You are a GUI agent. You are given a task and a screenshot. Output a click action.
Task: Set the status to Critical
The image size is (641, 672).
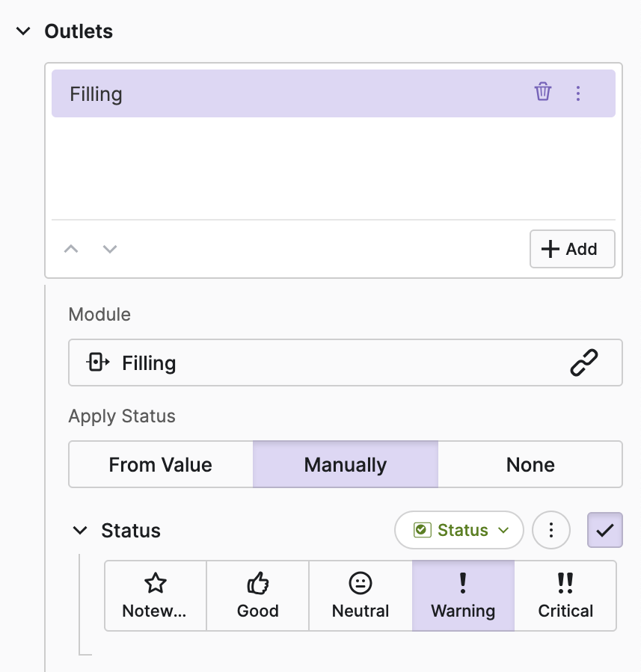pyautogui.click(x=565, y=596)
